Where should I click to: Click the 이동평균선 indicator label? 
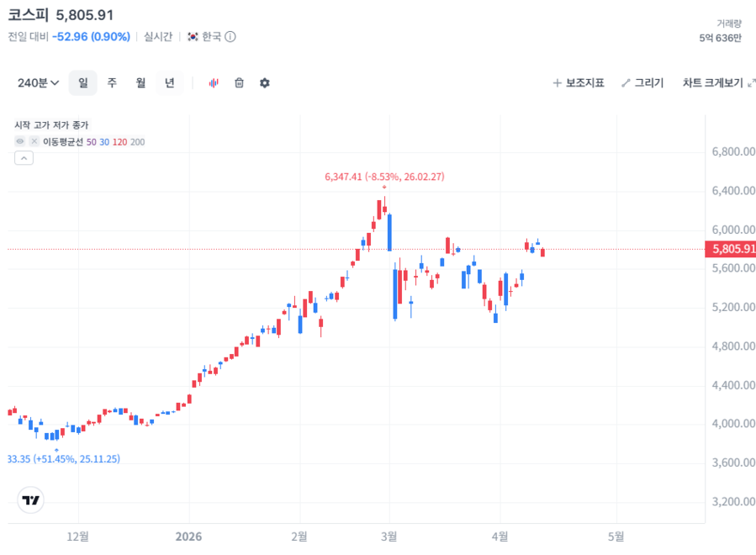pyautogui.click(x=63, y=142)
